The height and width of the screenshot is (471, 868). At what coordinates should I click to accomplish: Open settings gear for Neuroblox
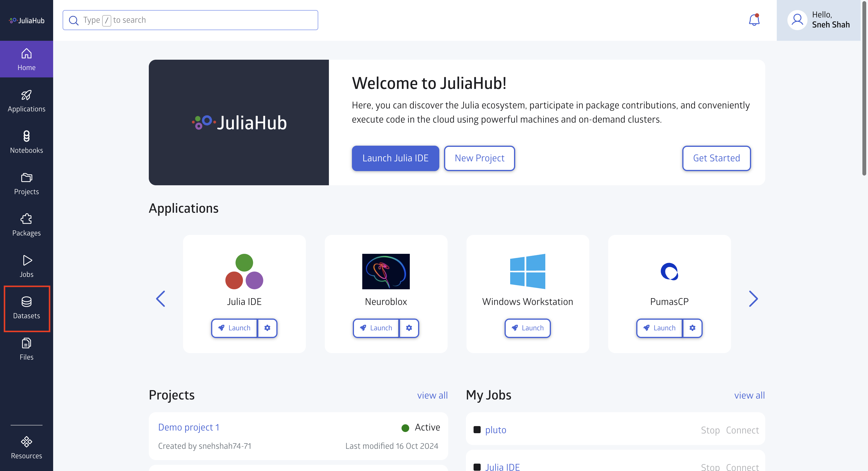coord(409,328)
